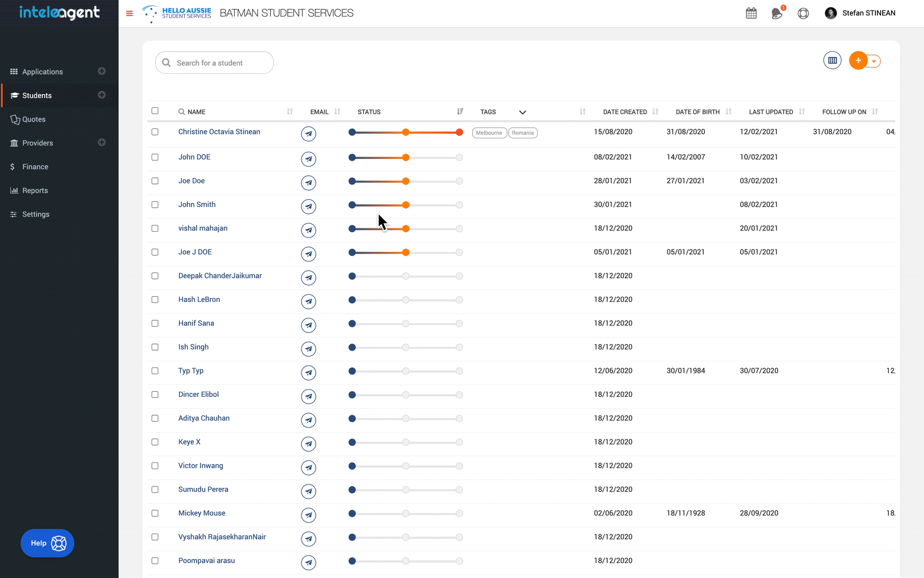Open Reports section in sidebar
The image size is (924, 578).
coord(35,191)
